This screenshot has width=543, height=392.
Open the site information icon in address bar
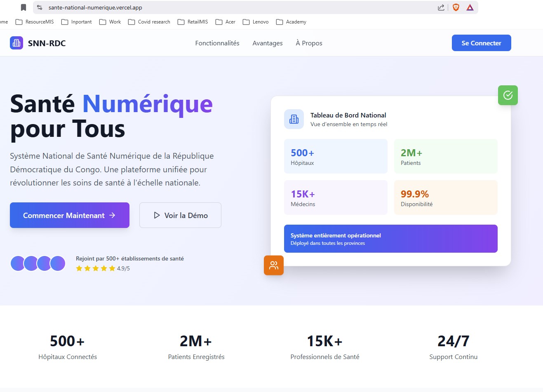pos(40,7)
